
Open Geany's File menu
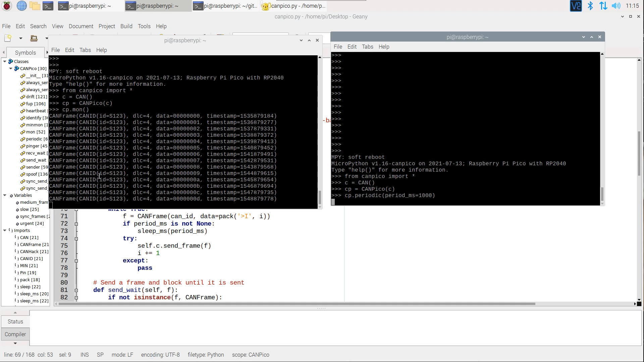(x=6, y=26)
